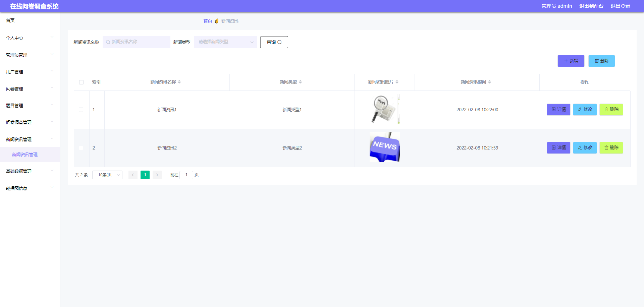Click the magnifier icon inside the 查询 button
Image resolution: width=644 pixels, height=307 pixels.
(x=280, y=42)
